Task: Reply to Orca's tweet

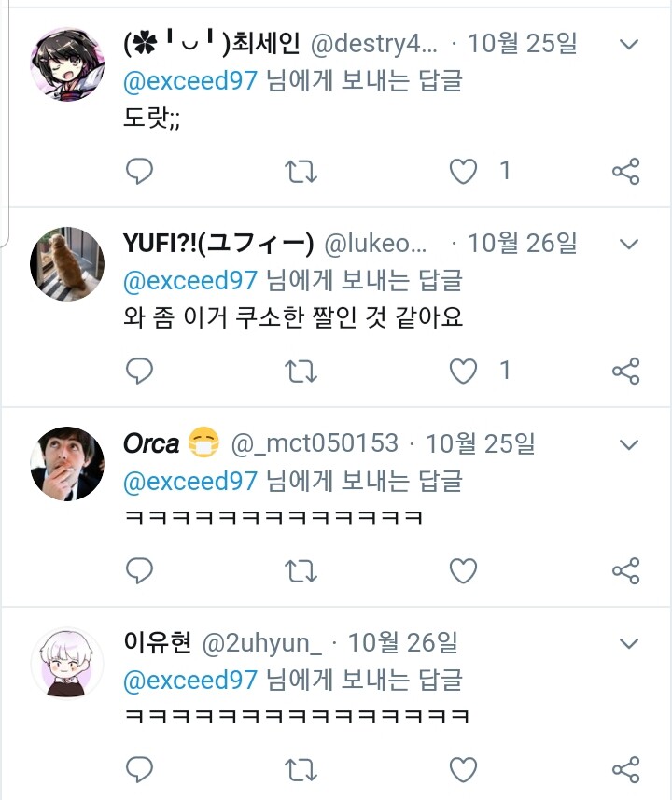Action: pos(139,569)
